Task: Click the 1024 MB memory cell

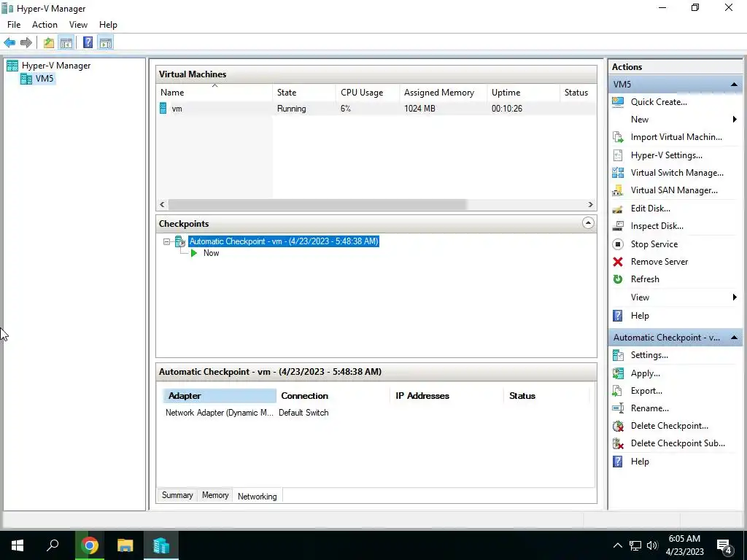Action: tap(419, 109)
